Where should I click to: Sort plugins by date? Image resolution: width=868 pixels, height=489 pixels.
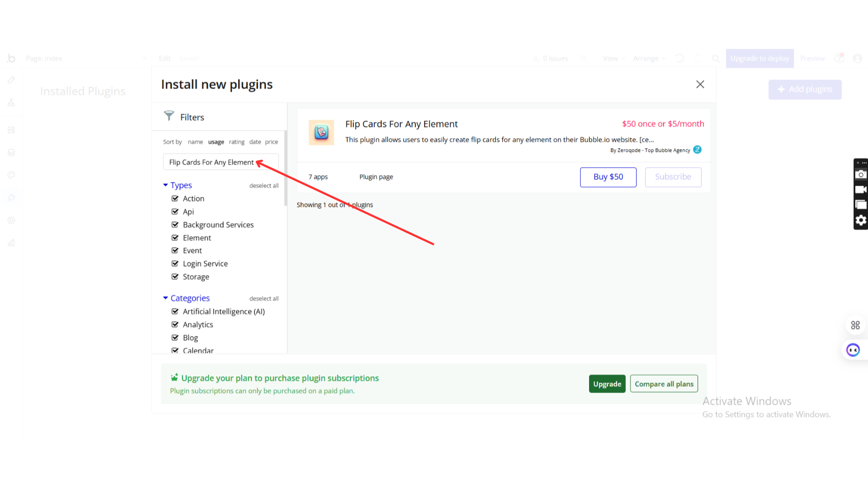tap(255, 142)
